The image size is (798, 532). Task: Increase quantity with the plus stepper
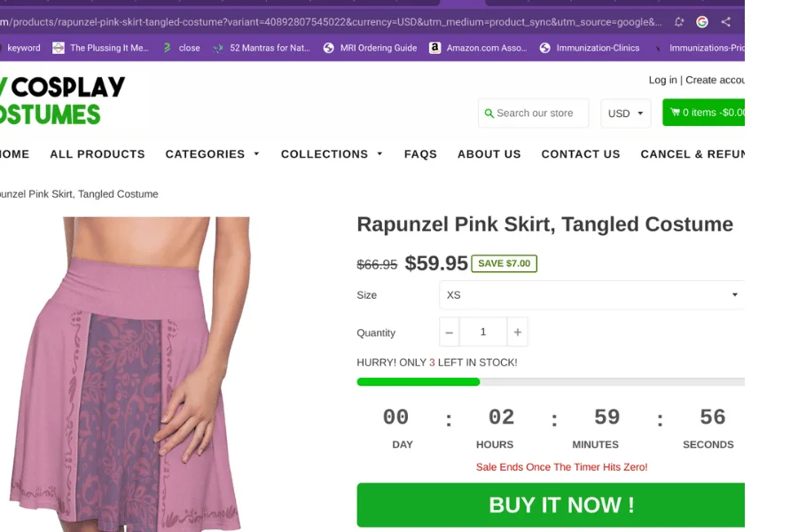(516, 332)
